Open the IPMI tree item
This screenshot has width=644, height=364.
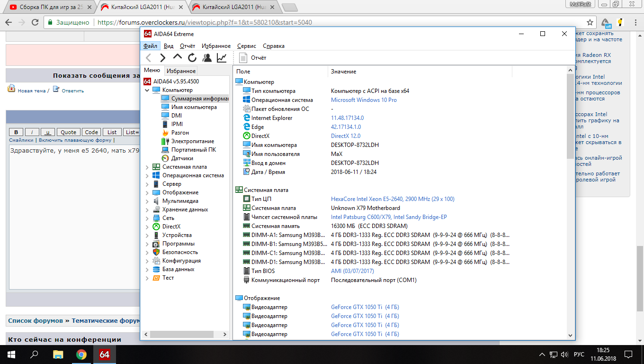point(172,124)
